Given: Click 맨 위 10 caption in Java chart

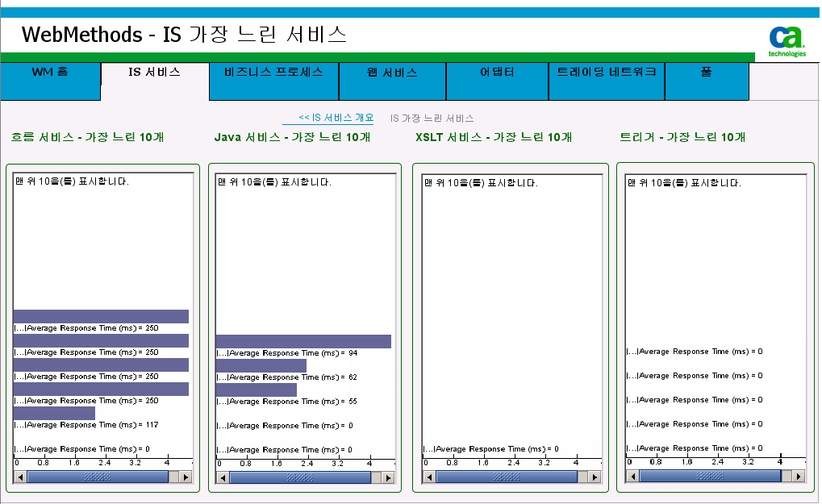Looking at the screenshot, I should point(274,182).
